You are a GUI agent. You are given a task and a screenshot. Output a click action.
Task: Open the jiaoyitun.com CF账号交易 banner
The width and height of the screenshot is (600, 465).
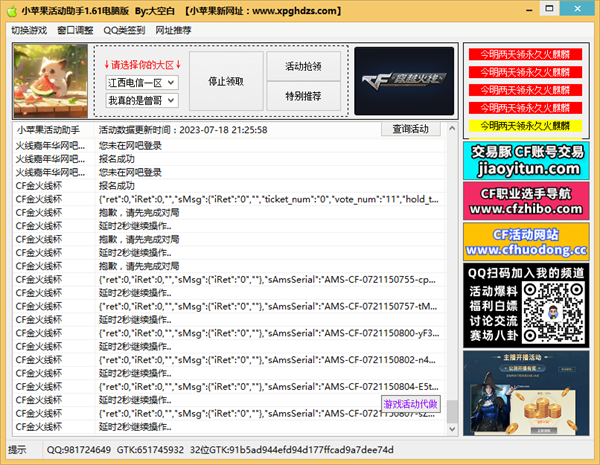tap(526, 160)
